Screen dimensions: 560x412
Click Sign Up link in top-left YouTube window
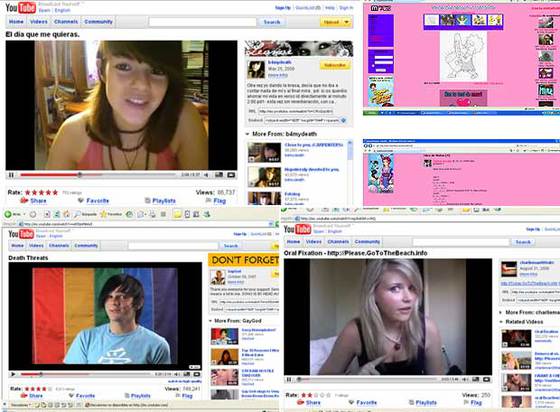coord(283,8)
